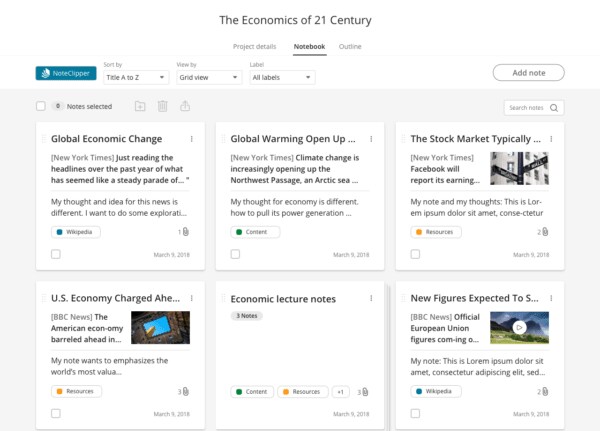Switch to the Project details tab
The width and height of the screenshot is (600, 431).
254,46
